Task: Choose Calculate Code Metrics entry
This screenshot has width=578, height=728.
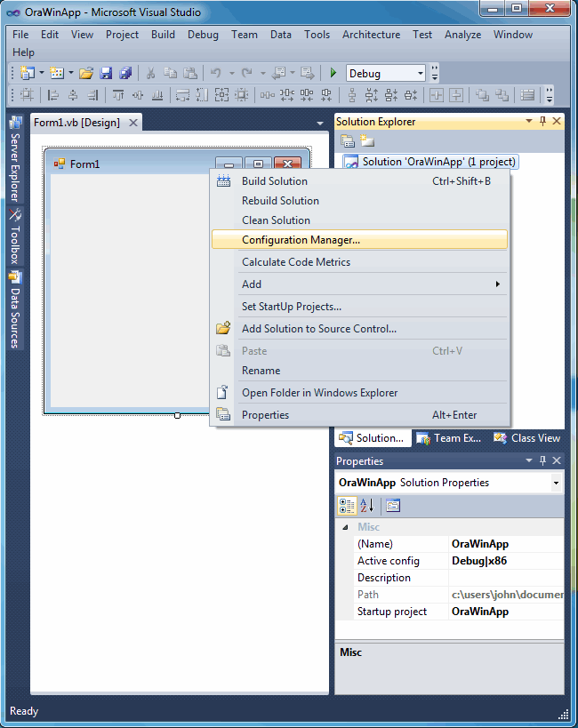Action: click(x=359, y=262)
